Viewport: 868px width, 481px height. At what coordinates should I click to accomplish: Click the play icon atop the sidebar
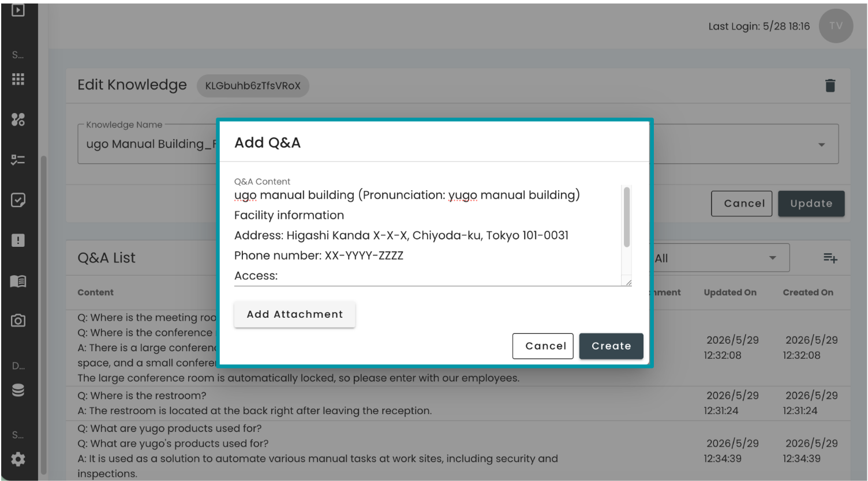point(18,10)
